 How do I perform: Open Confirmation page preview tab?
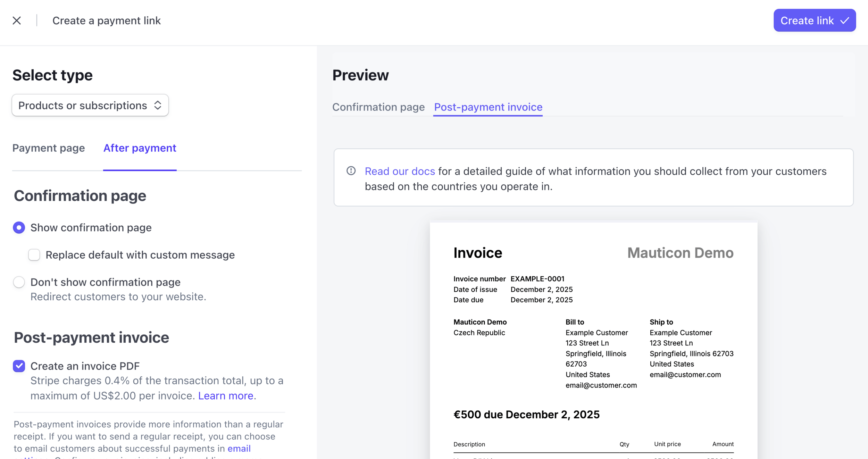click(x=378, y=107)
